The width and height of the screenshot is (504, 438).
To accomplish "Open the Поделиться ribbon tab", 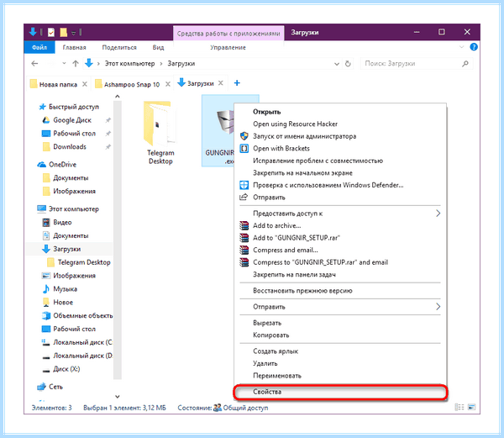I will point(119,47).
